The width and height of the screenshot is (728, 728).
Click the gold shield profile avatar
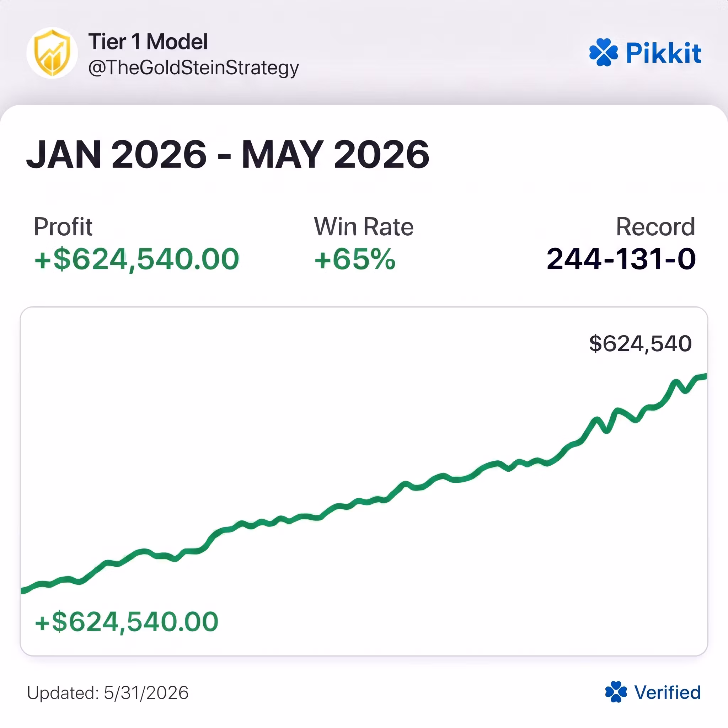tap(52, 53)
